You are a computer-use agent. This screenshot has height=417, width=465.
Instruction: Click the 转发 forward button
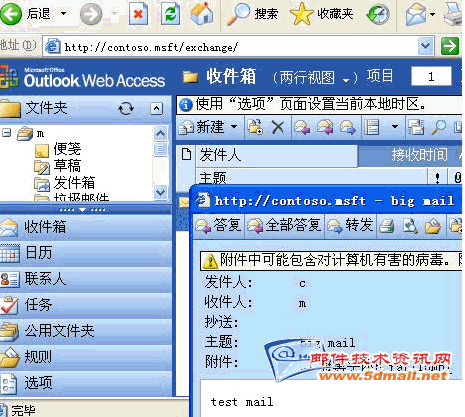[x=350, y=225]
